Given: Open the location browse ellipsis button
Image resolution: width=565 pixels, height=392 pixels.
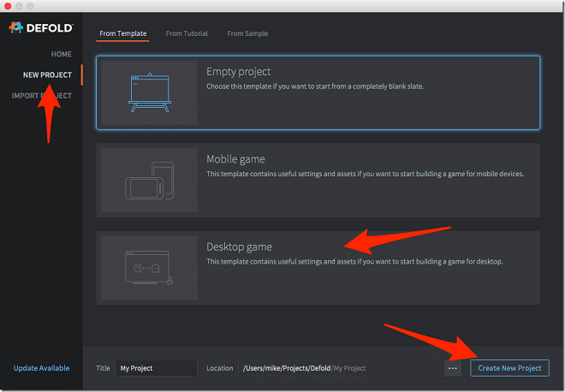Looking at the screenshot, I should point(453,368).
